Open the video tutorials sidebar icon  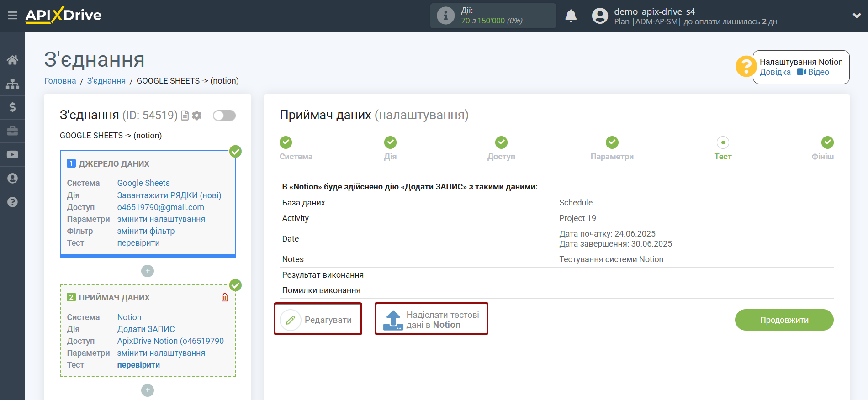(12, 155)
